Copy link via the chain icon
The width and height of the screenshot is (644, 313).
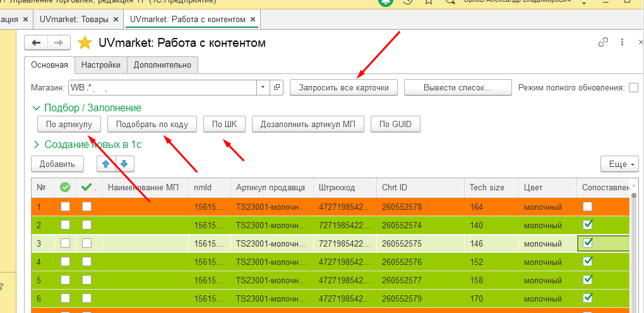coord(603,42)
